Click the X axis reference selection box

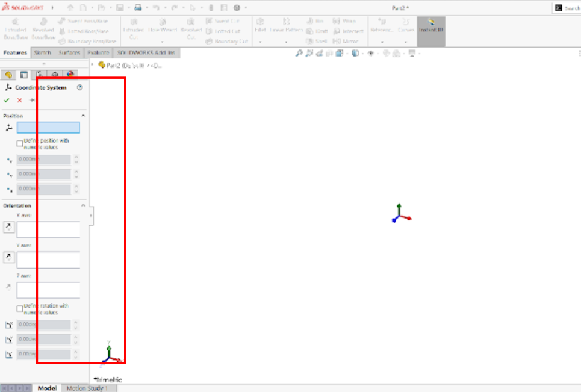click(48, 229)
